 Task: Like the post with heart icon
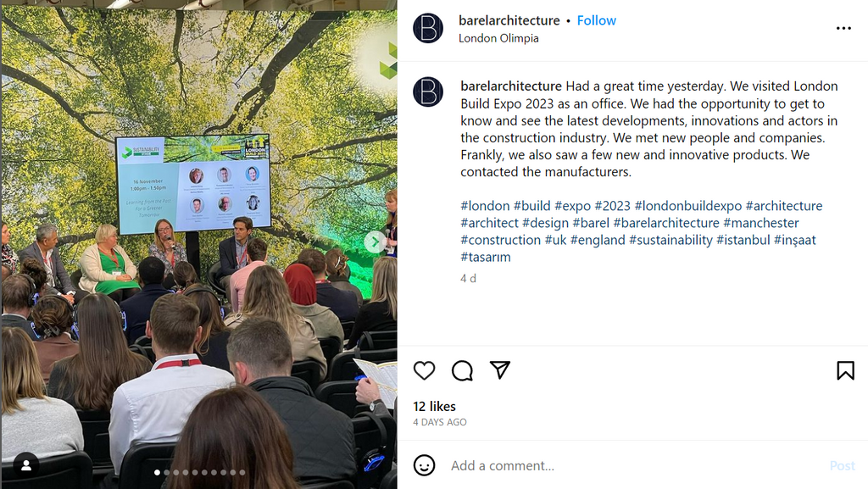[x=424, y=370]
